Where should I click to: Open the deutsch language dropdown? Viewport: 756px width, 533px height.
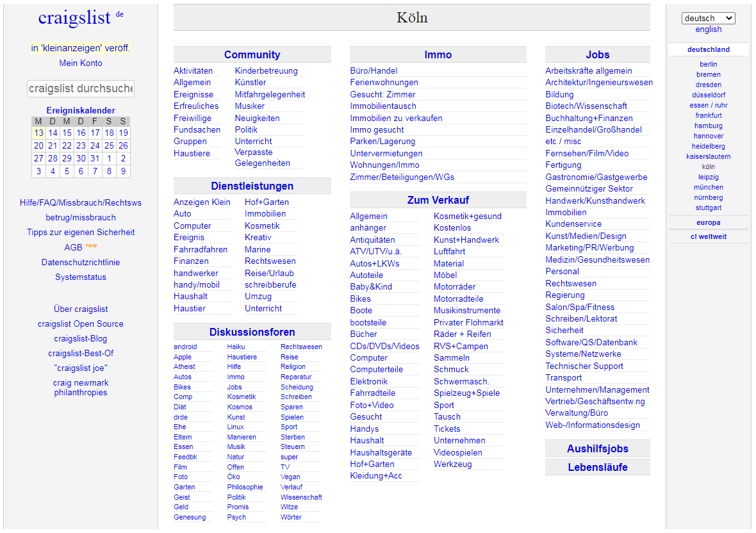708,18
